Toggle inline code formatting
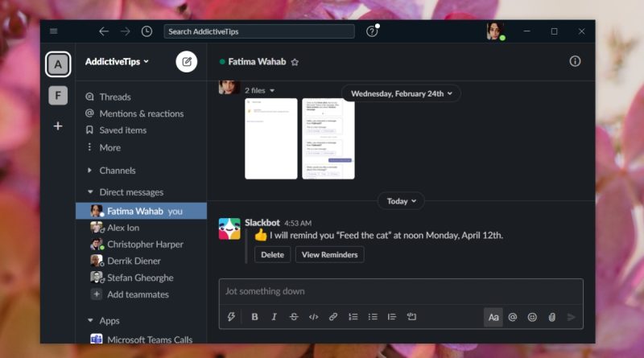644x358 pixels. click(313, 316)
